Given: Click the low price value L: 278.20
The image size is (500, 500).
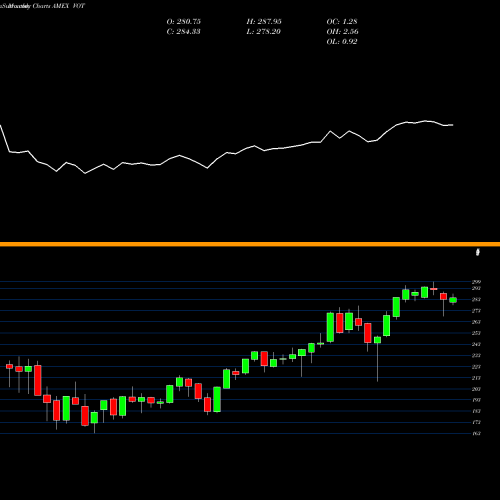Looking at the screenshot, I should click(264, 32).
